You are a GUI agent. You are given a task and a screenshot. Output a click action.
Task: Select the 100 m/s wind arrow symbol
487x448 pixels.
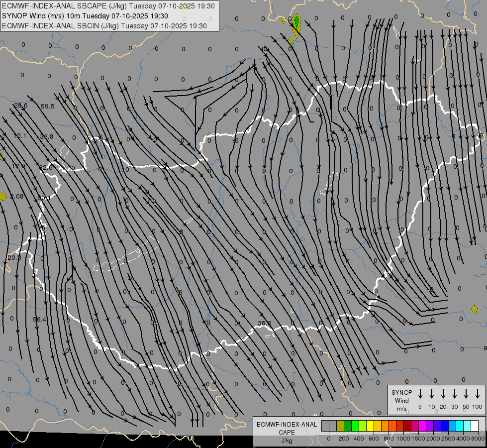coord(478,394)
